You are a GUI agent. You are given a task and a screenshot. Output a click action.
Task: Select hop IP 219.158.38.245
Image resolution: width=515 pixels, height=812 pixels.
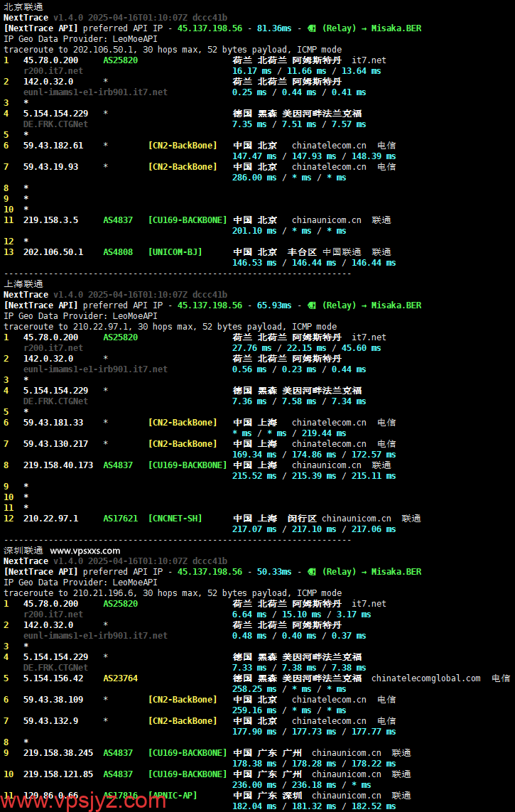(58, 753)
